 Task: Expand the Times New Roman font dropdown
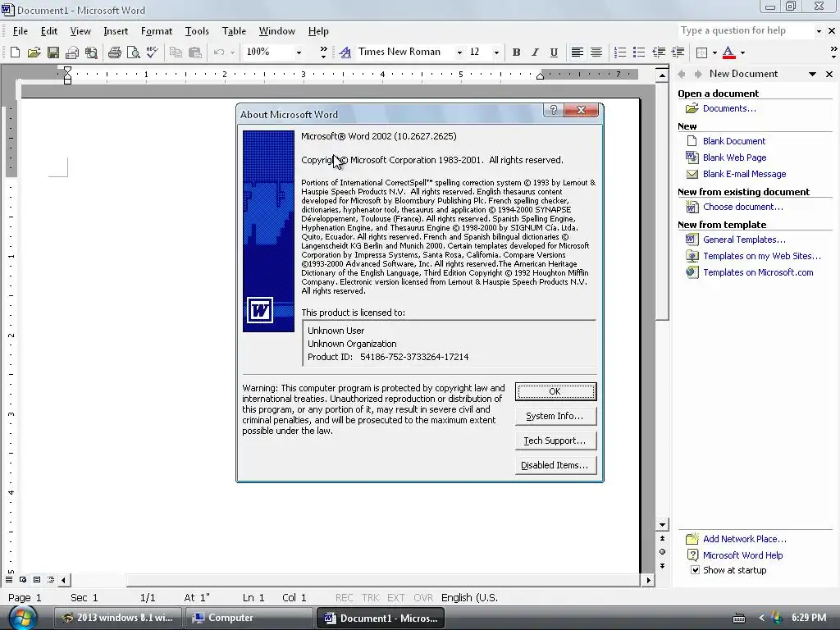point(459,52)
